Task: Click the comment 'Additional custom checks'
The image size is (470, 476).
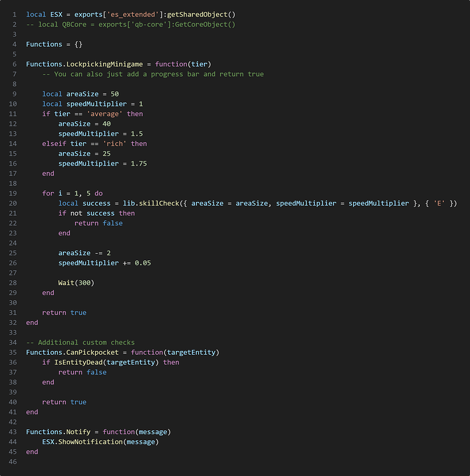Action: (86, 343)
